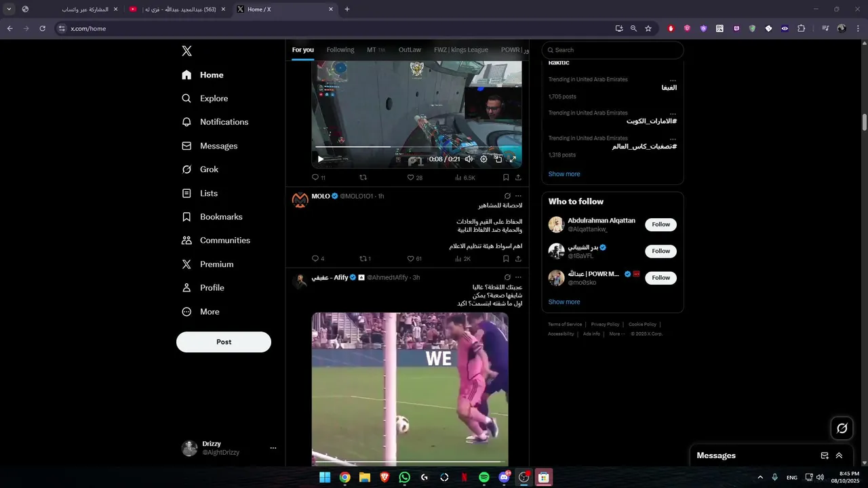The width and height of the screenshot is (868, 488).
Task: Open Terms of Service link
Action: [x=565, y=325]
